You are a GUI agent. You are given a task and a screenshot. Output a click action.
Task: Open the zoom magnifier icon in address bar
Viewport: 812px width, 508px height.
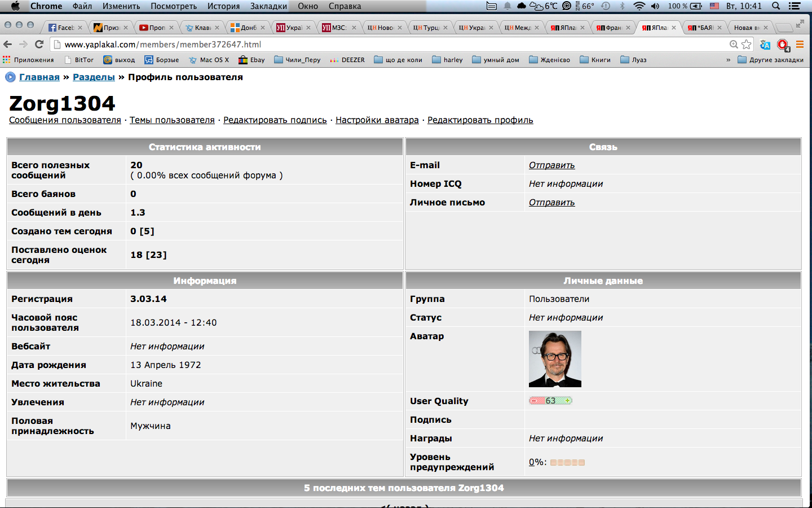point(734,44)
